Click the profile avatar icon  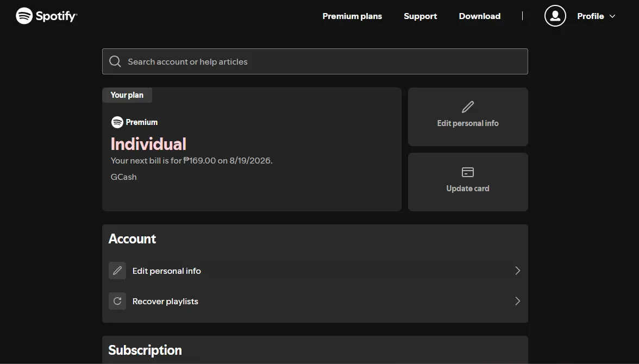coord(555,16)
